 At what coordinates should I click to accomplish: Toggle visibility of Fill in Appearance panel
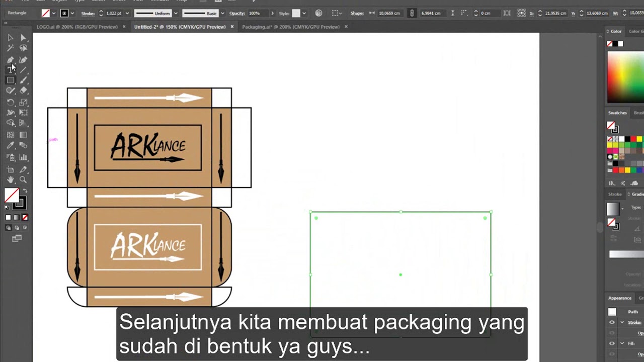612,343
